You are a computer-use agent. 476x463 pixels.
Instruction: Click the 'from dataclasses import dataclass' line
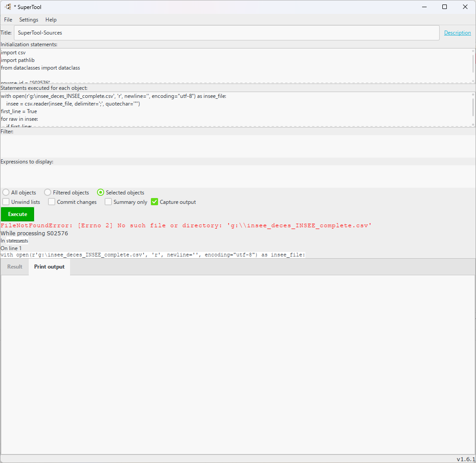40,68
